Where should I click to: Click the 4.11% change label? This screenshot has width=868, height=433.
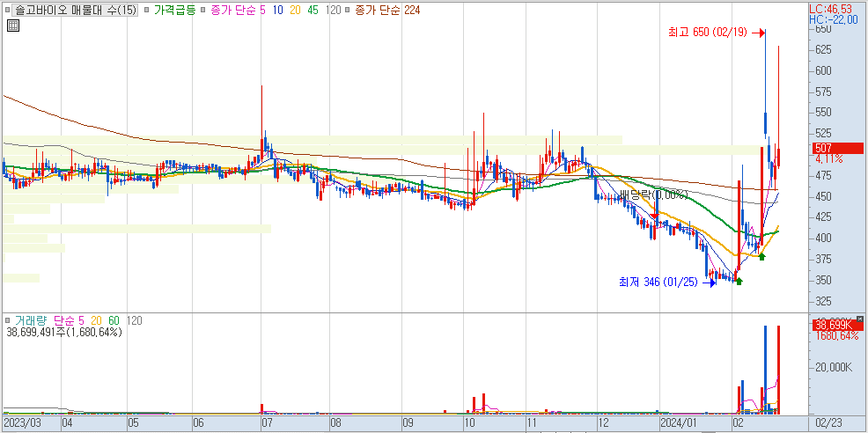[x=828, y=159]
